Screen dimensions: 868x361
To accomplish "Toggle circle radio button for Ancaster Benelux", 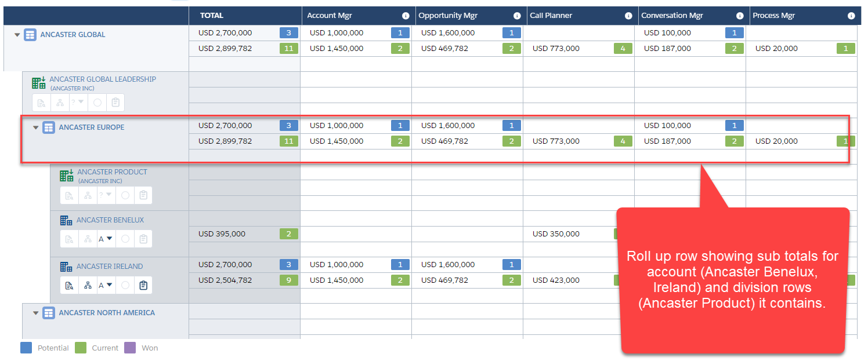I will pyautogui.click(x=125, y=239).
